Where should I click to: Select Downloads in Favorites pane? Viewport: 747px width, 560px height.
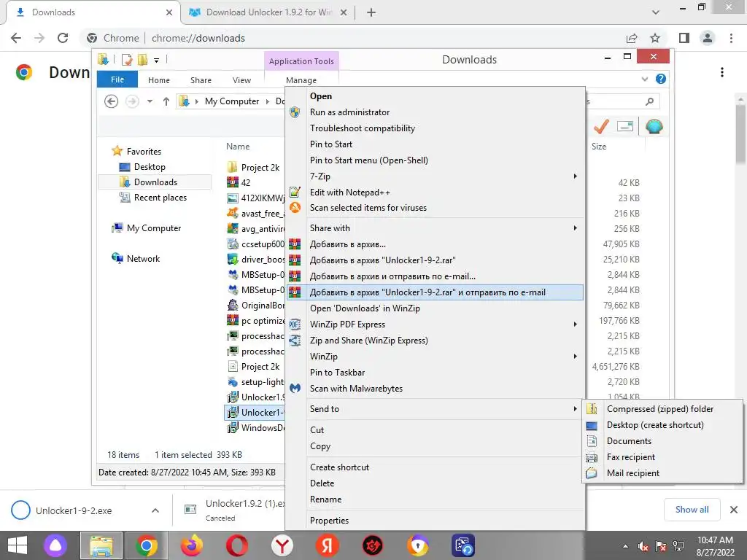[155, 182]
